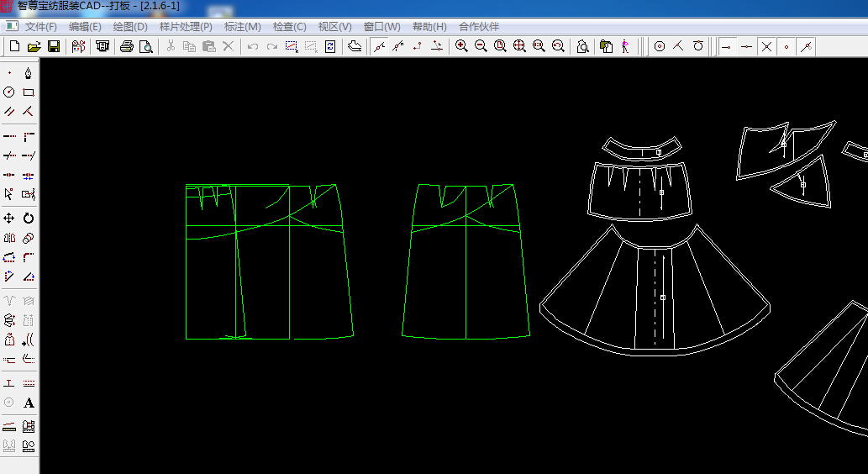
Task: Select the move (four-arrow) tool
Action: 9,219
